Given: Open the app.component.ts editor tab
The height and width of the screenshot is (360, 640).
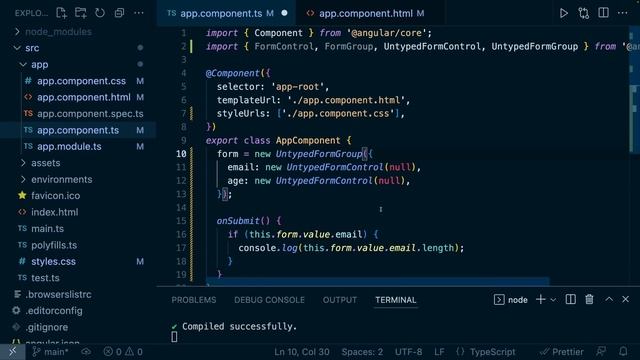Looking at the screenshot, I should pos(221,13).
